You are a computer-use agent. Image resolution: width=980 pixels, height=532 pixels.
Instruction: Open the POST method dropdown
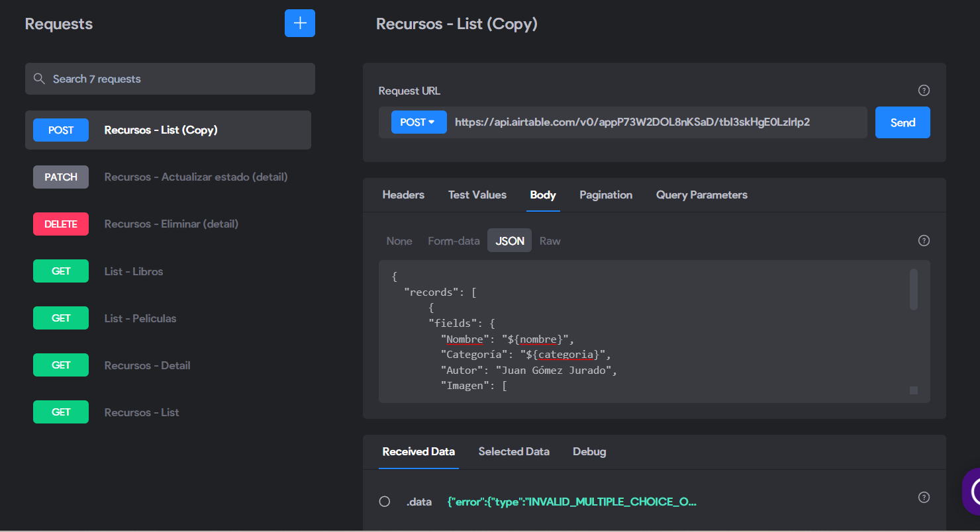419,122
